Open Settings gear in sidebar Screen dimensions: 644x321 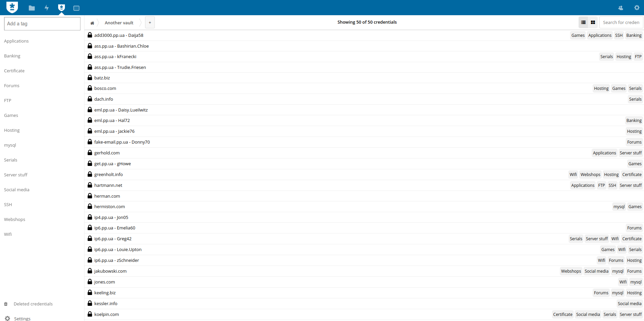click(7, 318)
